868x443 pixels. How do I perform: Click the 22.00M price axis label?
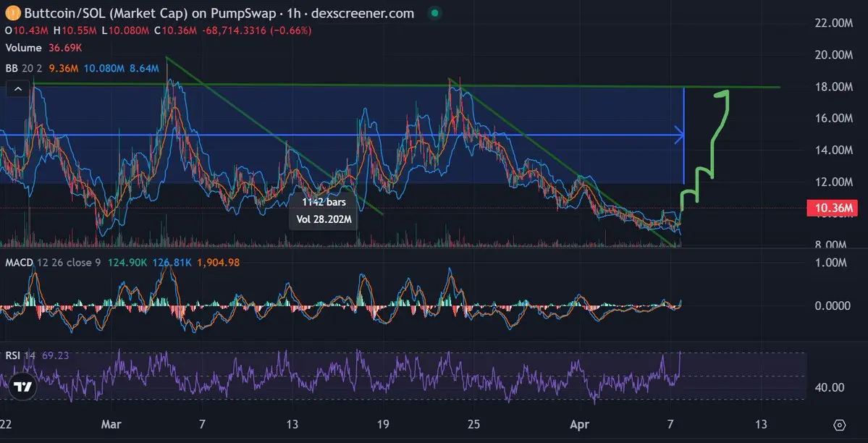click(833, 22)
